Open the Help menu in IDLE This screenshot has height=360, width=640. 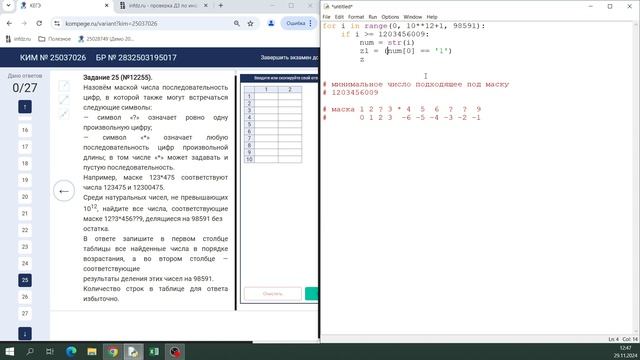[x=432, y=17]
